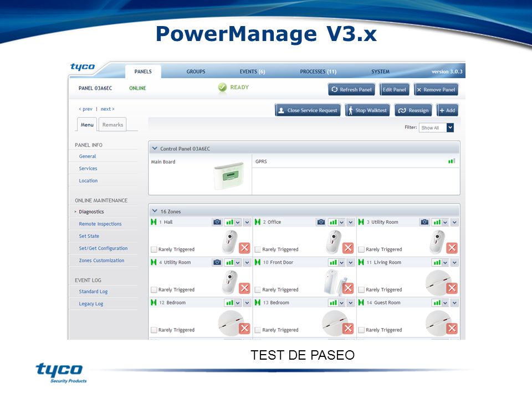Switch to the GROUPS tab
Viewport: 532px width, 399px height.
pyautogui.click(x=196, y=71)
